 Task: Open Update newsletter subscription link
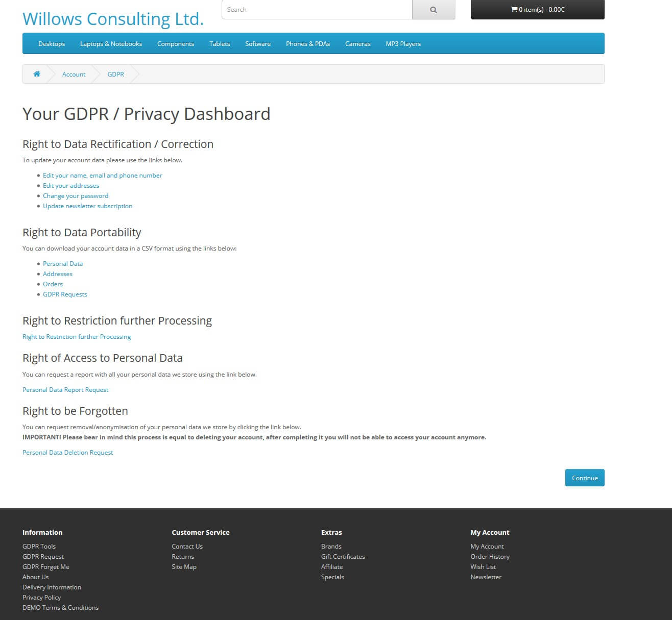click(x=87, y=206)
